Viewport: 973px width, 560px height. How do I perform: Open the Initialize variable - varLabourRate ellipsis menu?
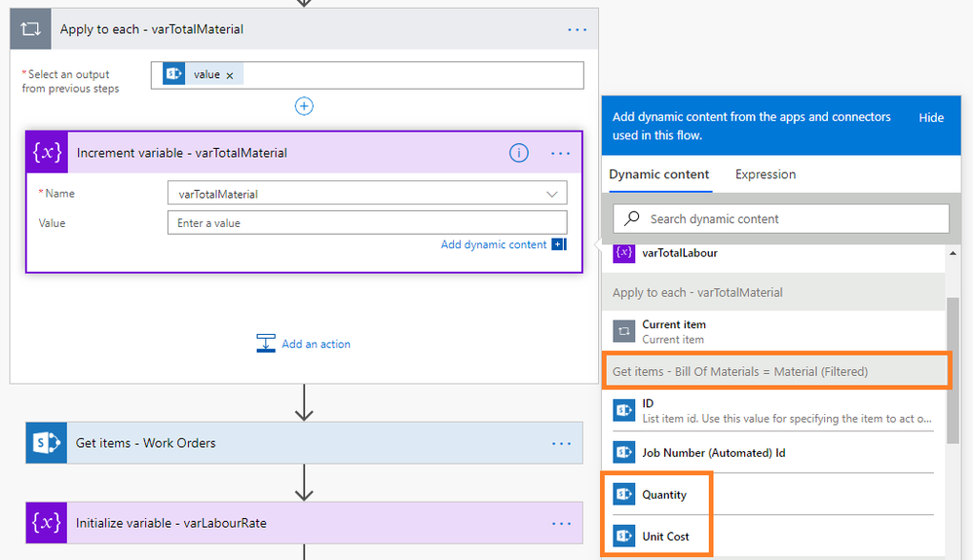[562, 523]
